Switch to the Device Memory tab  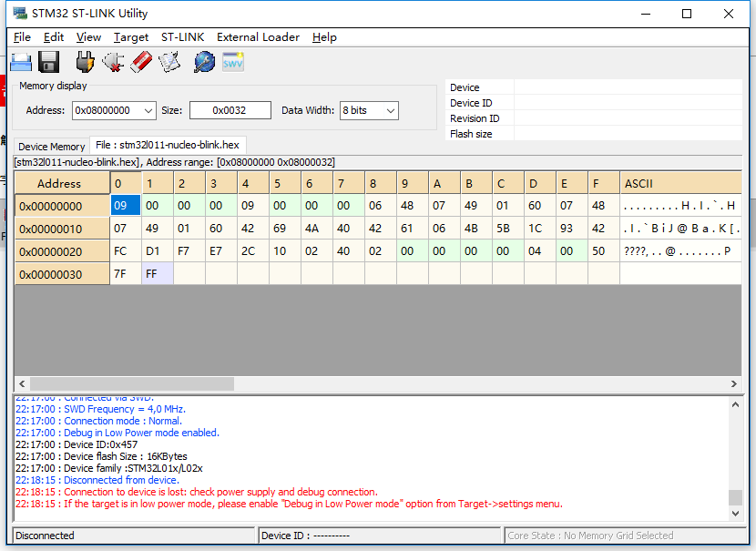click(x=52, y=147)
